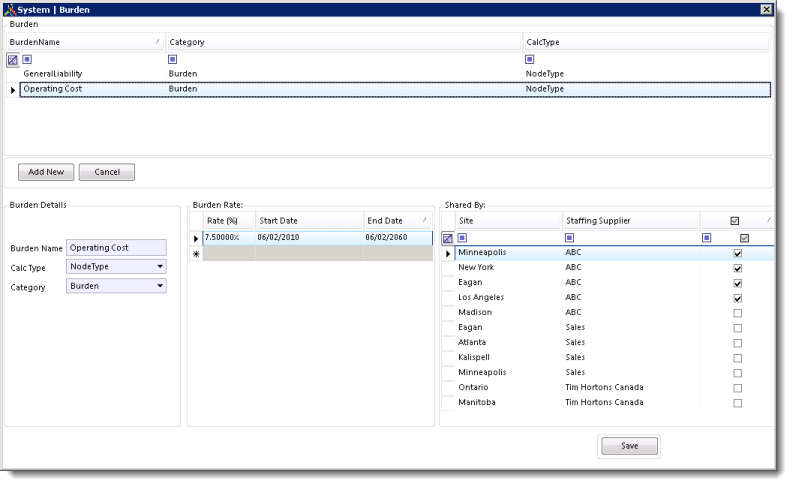Click the clear-filter icon in Shared By grid
792x486 pixels.
[x=448, y=238]
